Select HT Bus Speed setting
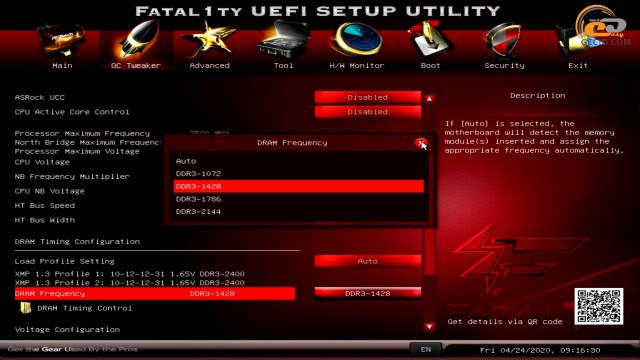The width and height of the screenshot is (640, 360). 45,205
